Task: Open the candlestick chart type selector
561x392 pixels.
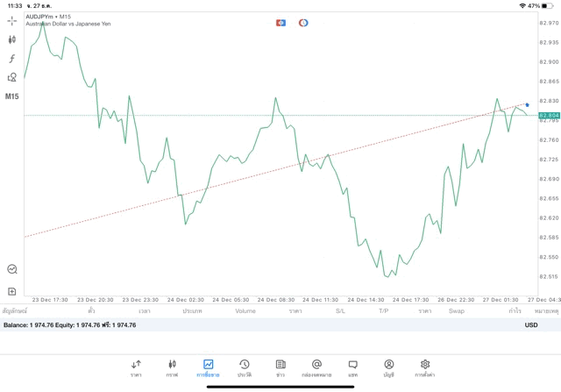Action: 12,39
